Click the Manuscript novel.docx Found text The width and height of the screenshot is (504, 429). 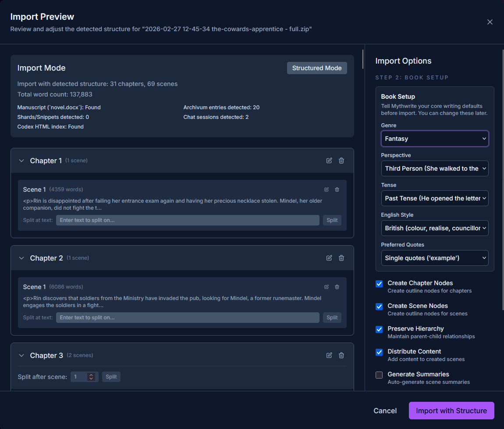(x=59, y=107)
